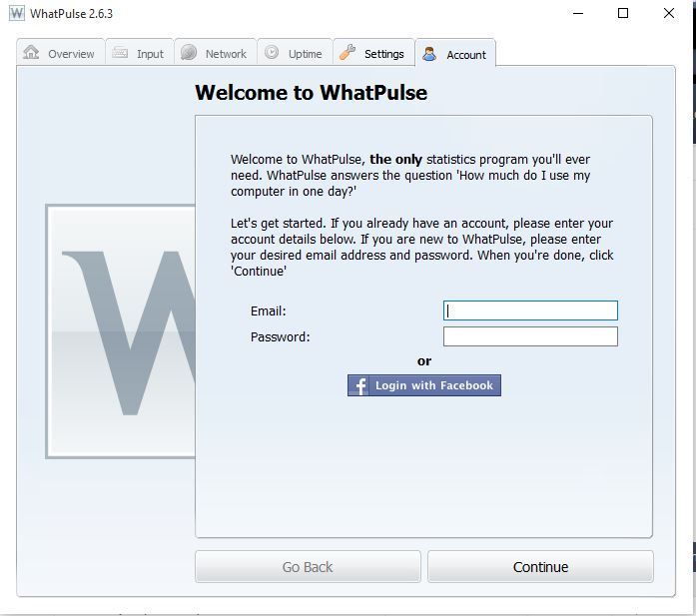The width and height of the screenshot is (696, 616).
Task: Click the keyboard icon on Input tab
Action: click(120, 53)
